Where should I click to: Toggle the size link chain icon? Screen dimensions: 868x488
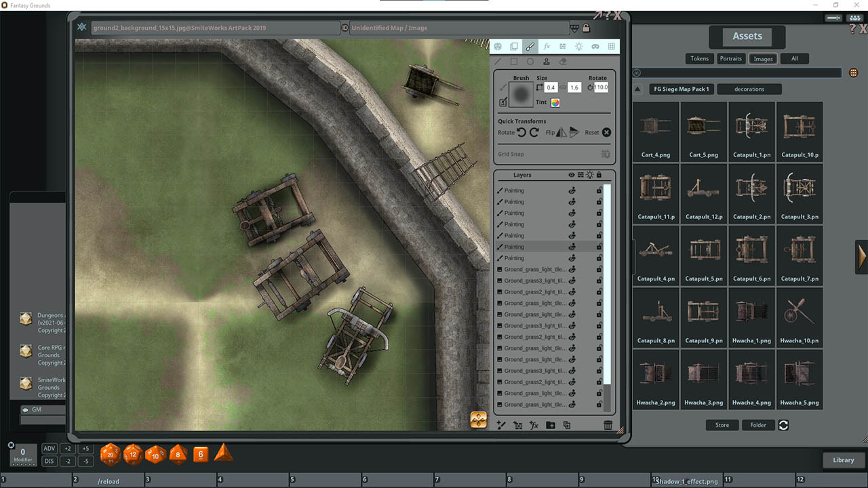coord(563,87)
